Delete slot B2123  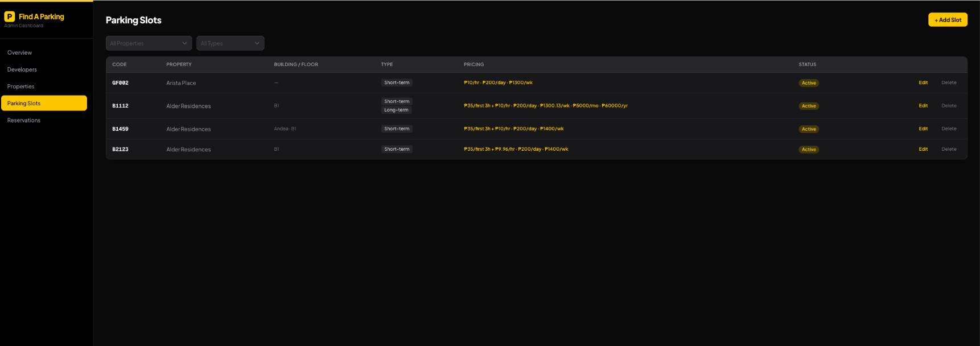pyautogui.click(x=949, y=149)
